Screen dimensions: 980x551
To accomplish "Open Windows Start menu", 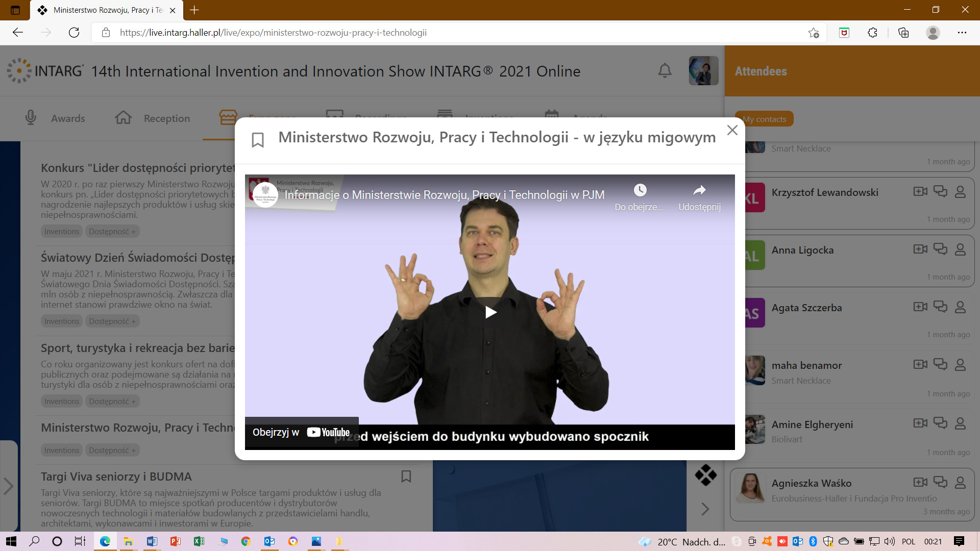I will pyautogui.click(x=11, y=541).
